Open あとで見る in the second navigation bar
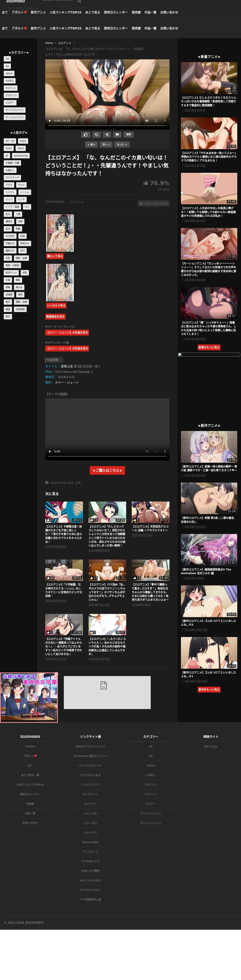241x980 pixels. click(x=93, y=28)
